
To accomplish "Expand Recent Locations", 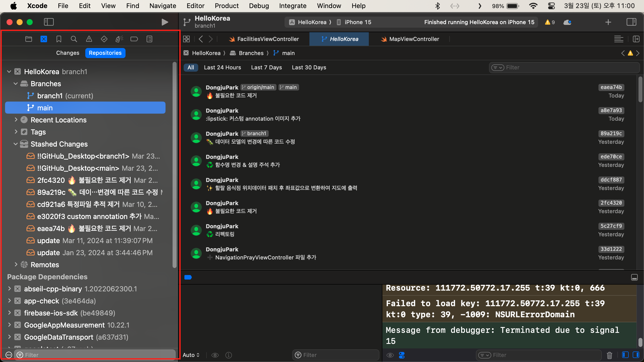I will point(16,120).
